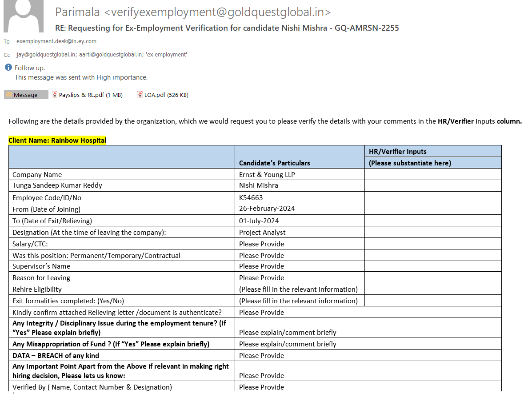Screen dimensions: 532x394
Task: Click recipient exemployment.desk@in.ey.com in To field
Action: pos(56,41)
